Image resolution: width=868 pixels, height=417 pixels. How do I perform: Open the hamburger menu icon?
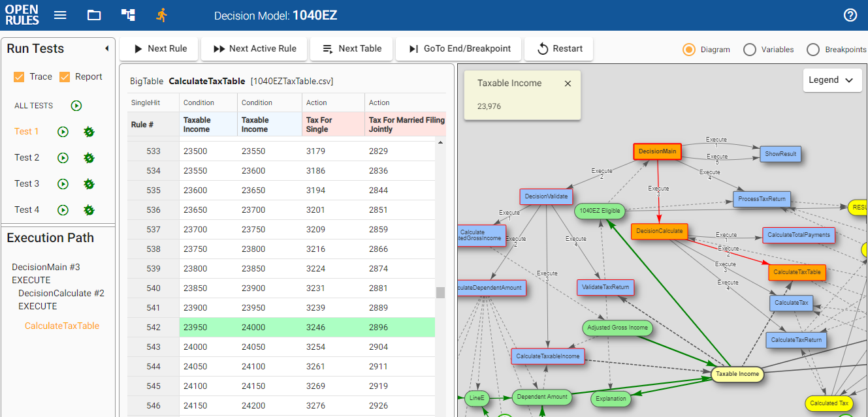(60, 14)
